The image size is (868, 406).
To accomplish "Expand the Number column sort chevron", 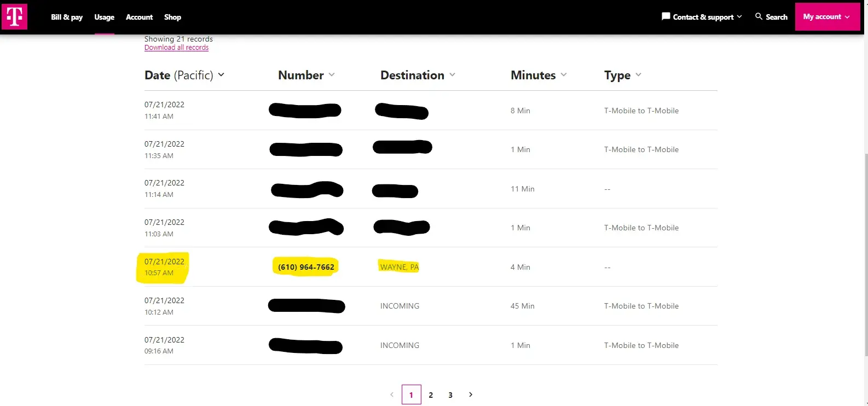I will [332, 75].
